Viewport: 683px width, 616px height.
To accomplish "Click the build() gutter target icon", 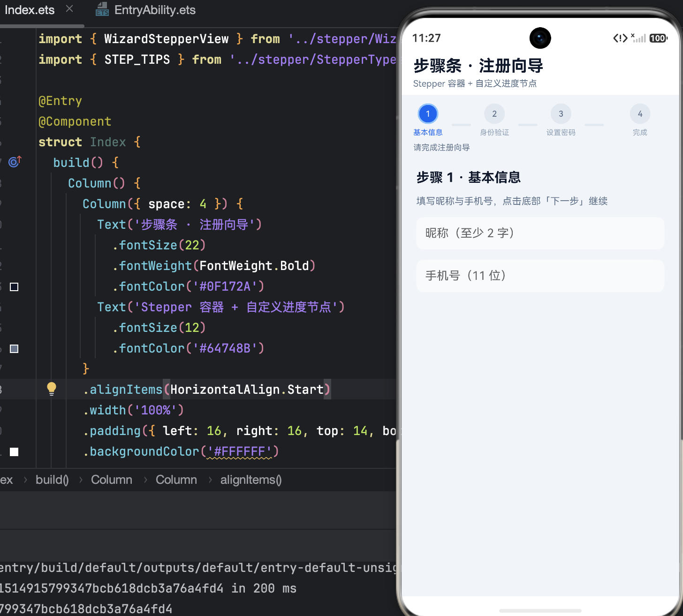I will 15,162.
